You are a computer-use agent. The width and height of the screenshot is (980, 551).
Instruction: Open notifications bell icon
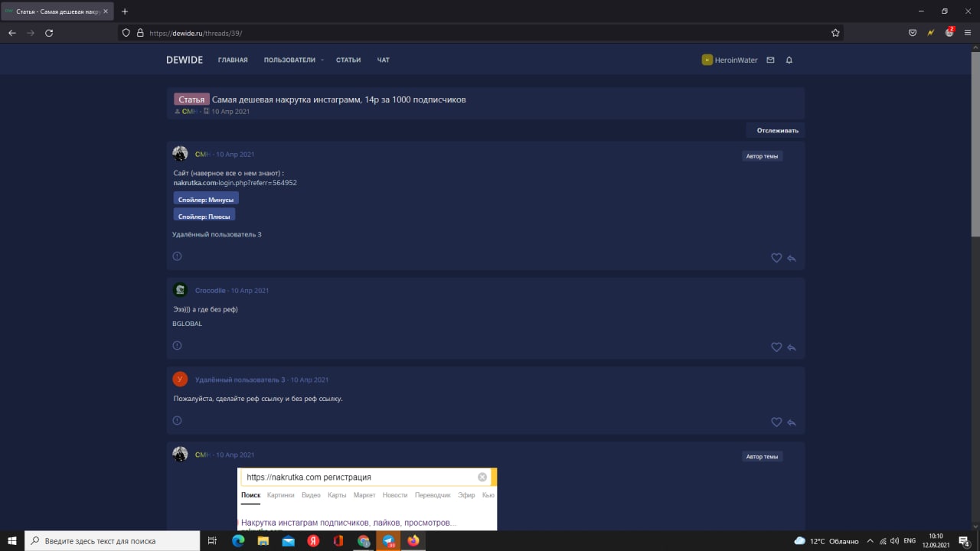(x=789, y=60)
